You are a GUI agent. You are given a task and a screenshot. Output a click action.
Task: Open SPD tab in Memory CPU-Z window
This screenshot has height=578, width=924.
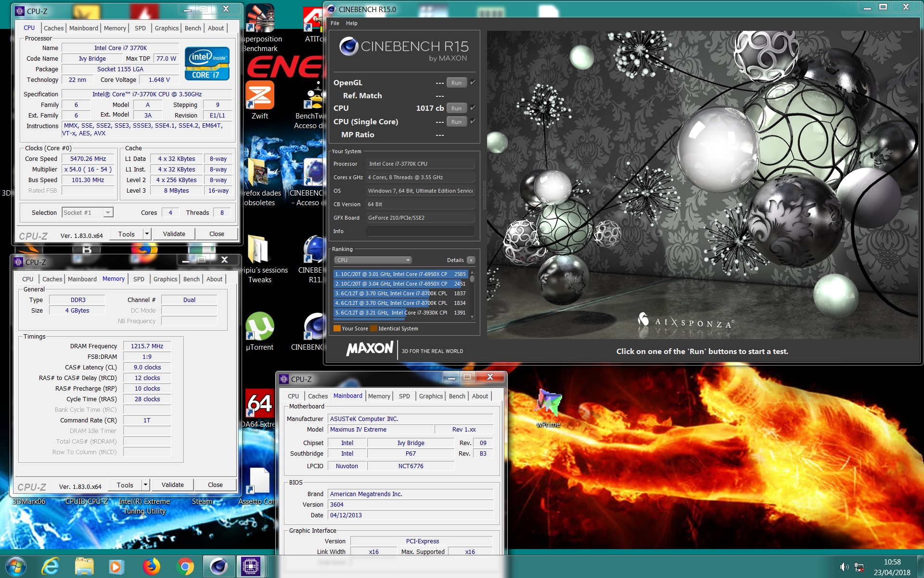pyautogui.click(x=139, y=279)
